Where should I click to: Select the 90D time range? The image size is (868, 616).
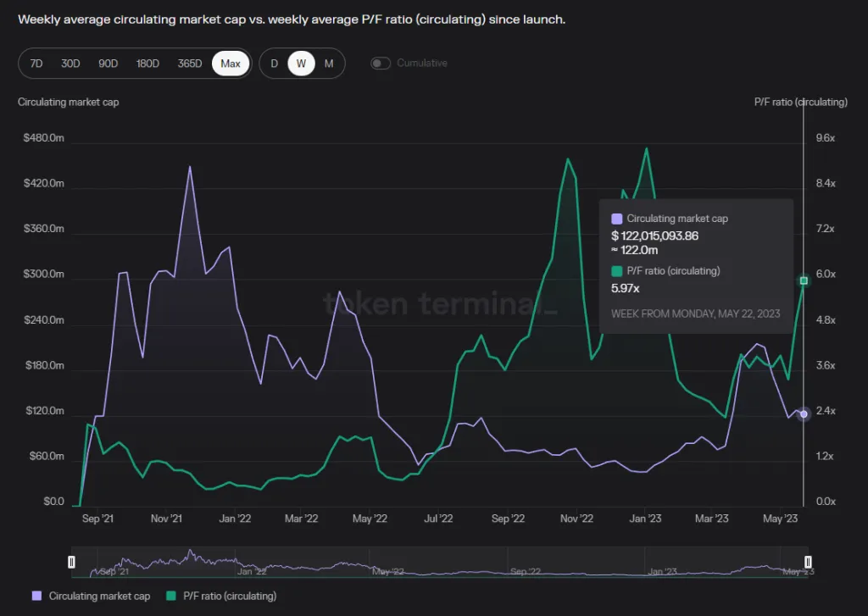pyautogui.click(x=108, y=63)
